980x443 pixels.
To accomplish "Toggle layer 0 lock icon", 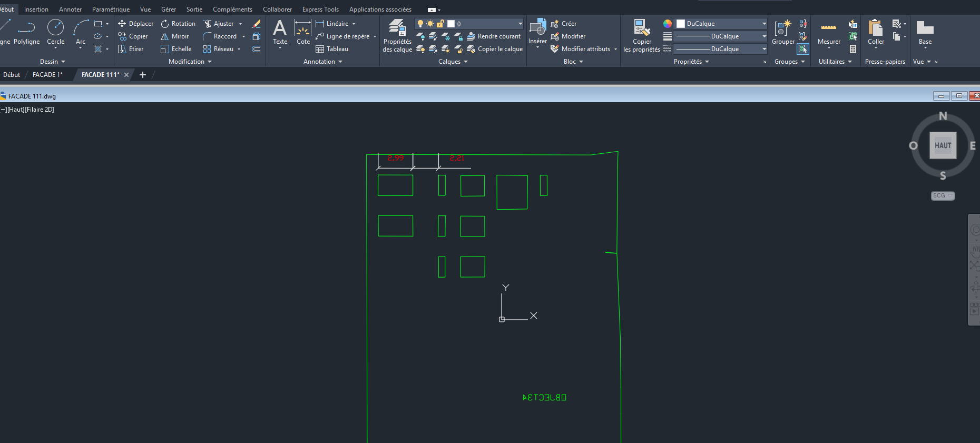I will pos(440,24).
